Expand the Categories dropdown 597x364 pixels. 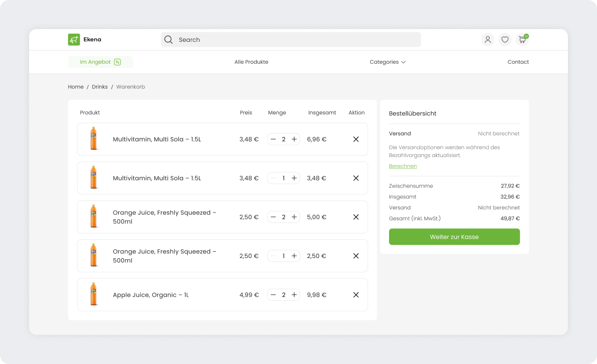point(387,62)
